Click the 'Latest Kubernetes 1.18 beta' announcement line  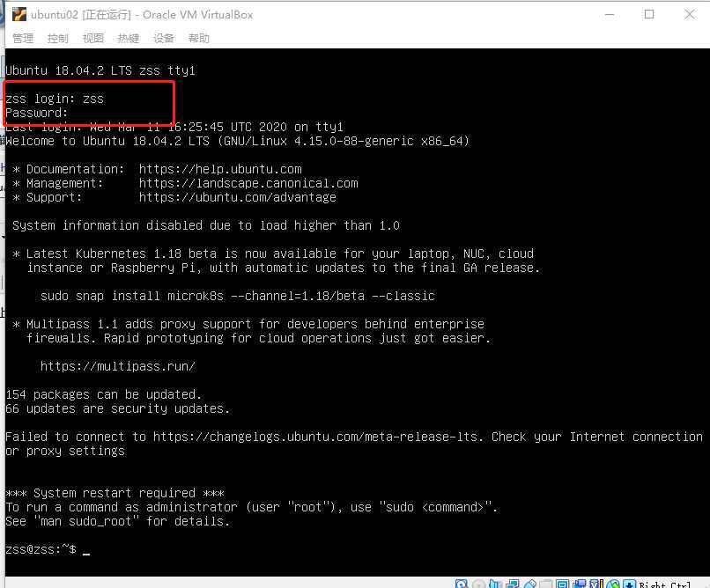[x=273, y=254]
